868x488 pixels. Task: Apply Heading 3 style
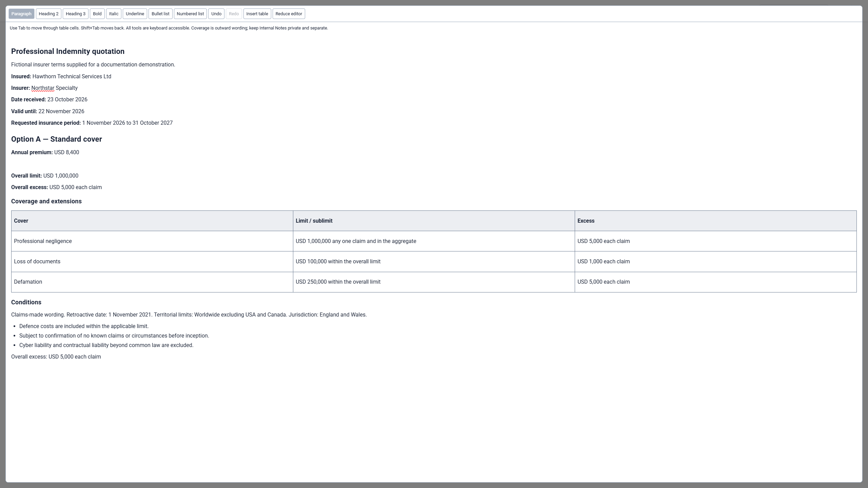[76, 14]
